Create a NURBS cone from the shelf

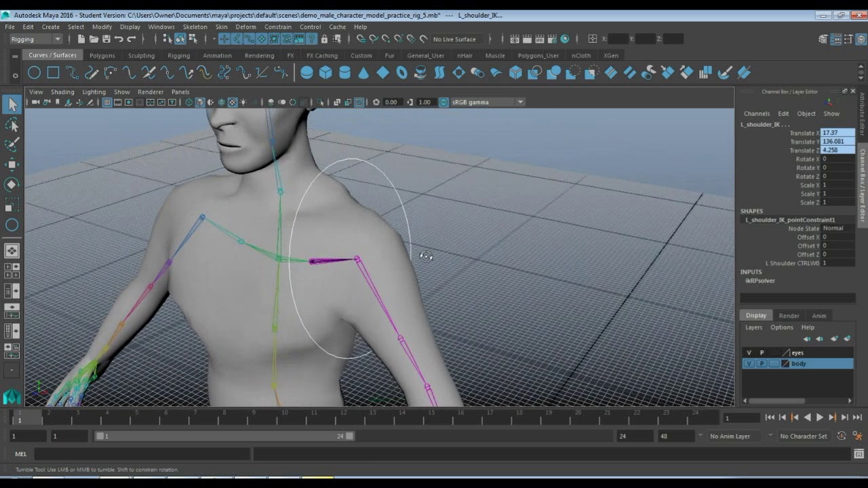363,73
